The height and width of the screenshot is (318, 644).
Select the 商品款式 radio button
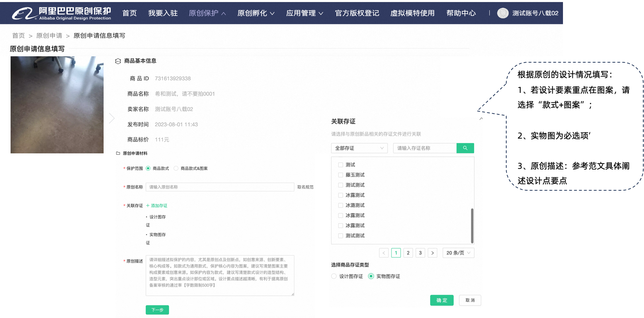point(148,168)
